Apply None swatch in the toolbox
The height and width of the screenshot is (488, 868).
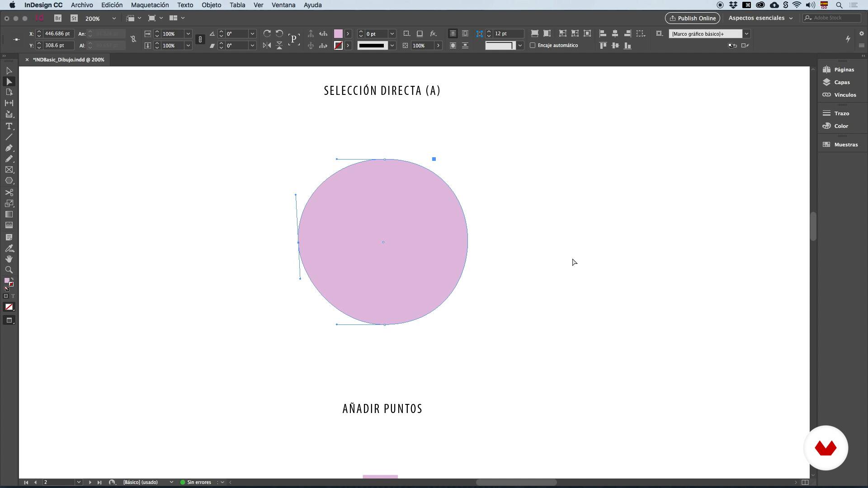[x=9, y=307]
